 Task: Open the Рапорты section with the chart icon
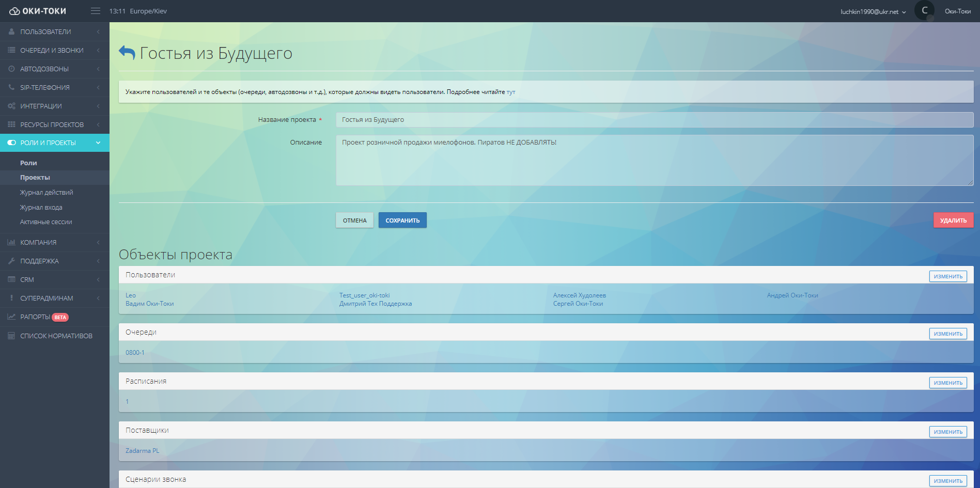click(11, 317)
